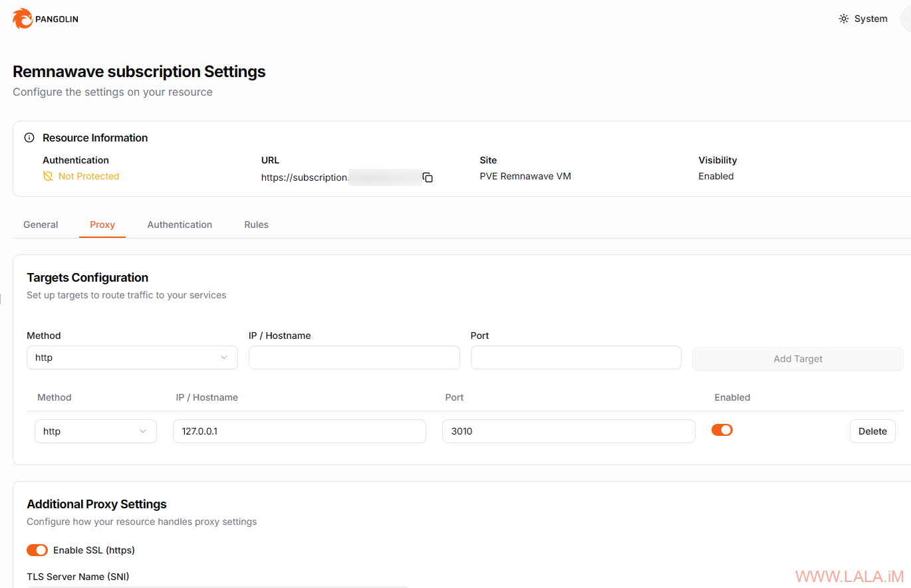Delete the 127.0.0.1 target

pos(872,431)
